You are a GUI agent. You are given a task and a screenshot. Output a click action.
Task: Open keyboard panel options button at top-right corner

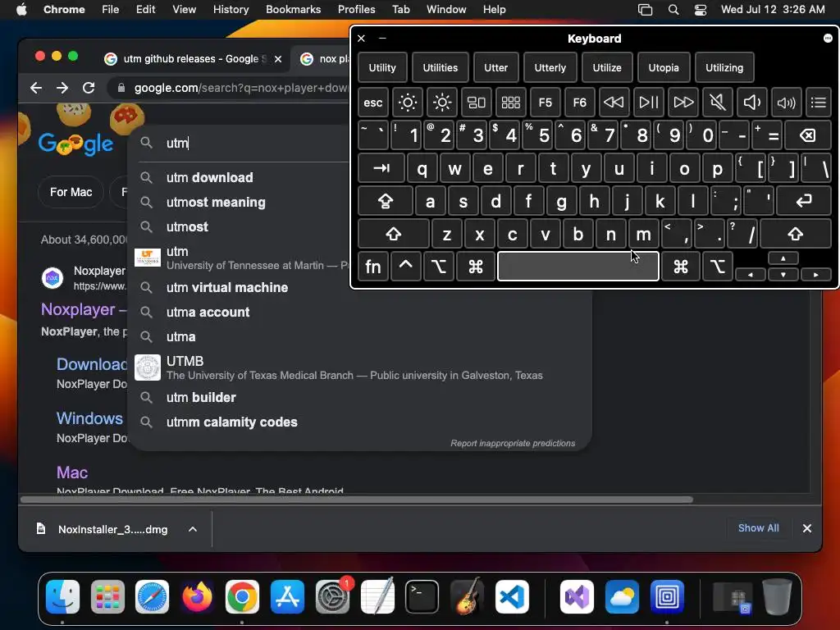(828, 38)
